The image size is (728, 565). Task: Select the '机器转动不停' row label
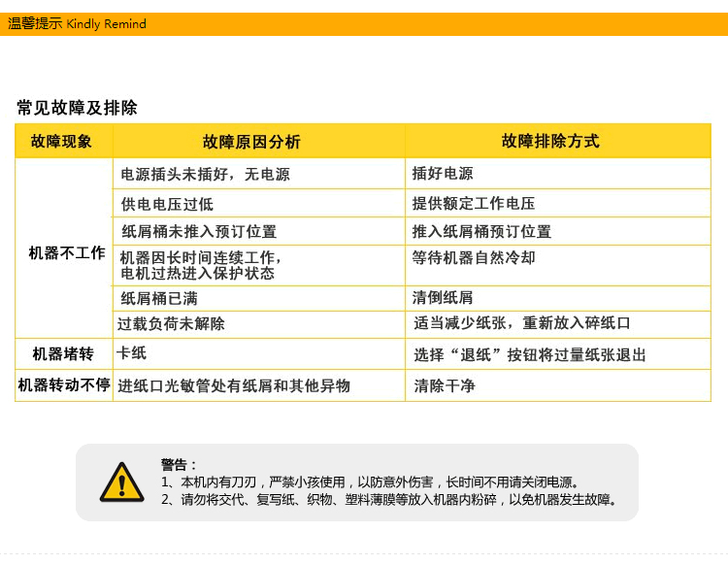(x=64, y=384)
